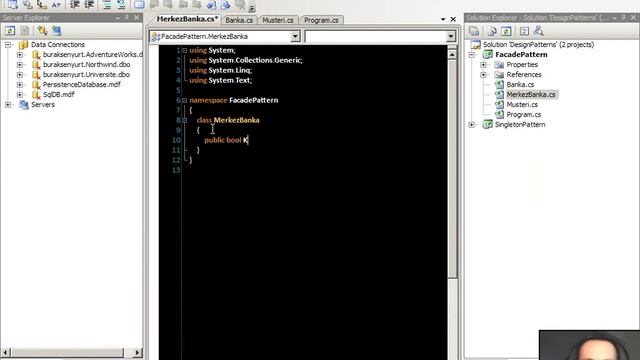Place cursor at end of "public bool K" line

click(249, 140)
